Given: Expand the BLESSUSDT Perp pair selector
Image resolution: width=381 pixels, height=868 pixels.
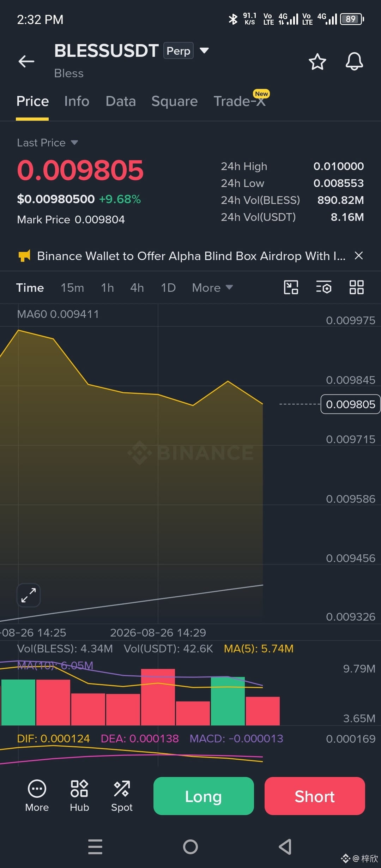Looking at the screenshot, I should click(204, 50).
